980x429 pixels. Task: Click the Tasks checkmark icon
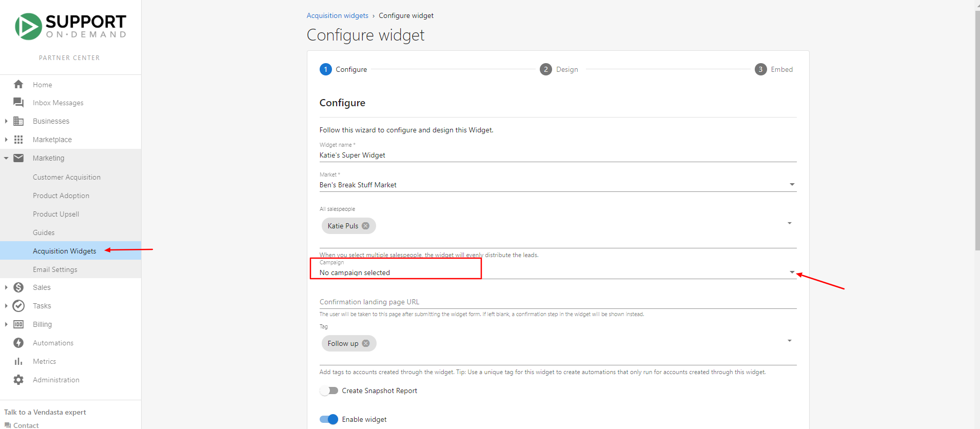(18, 306)
